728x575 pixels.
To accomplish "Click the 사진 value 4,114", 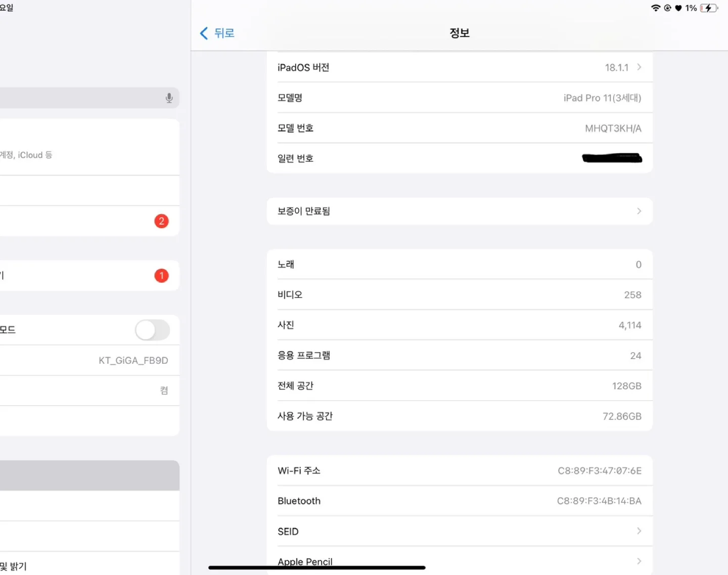I will coord(630,325).
